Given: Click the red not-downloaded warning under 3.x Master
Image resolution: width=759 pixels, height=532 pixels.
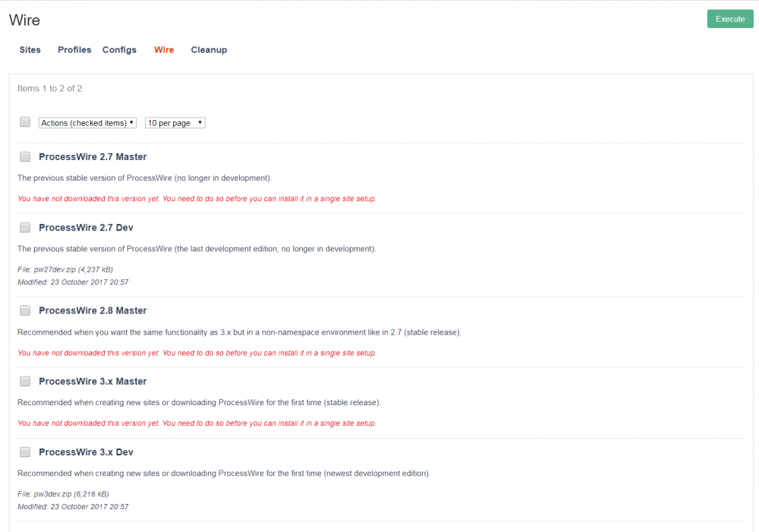Looking at the screenshot, I should tap(197, 423).
